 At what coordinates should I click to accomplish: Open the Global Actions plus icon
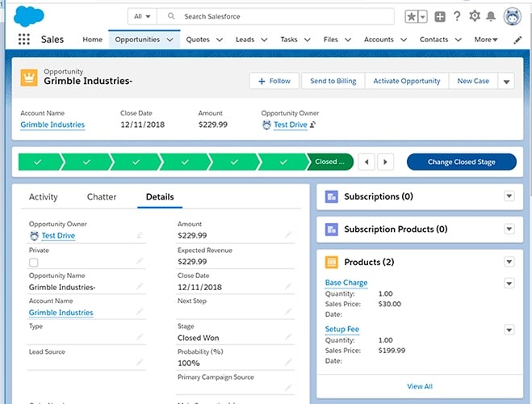(440, 16)
